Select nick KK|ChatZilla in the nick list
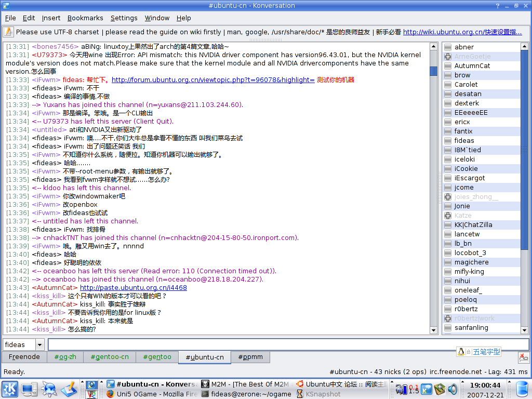This screenshot has width=532, height=399. (x=481, y=225)
